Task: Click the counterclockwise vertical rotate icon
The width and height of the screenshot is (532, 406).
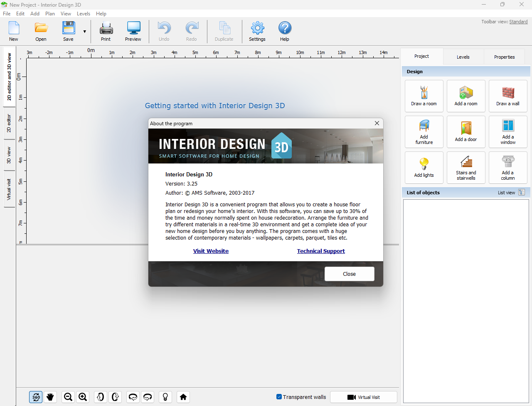Action: click(x=100, y=397)
